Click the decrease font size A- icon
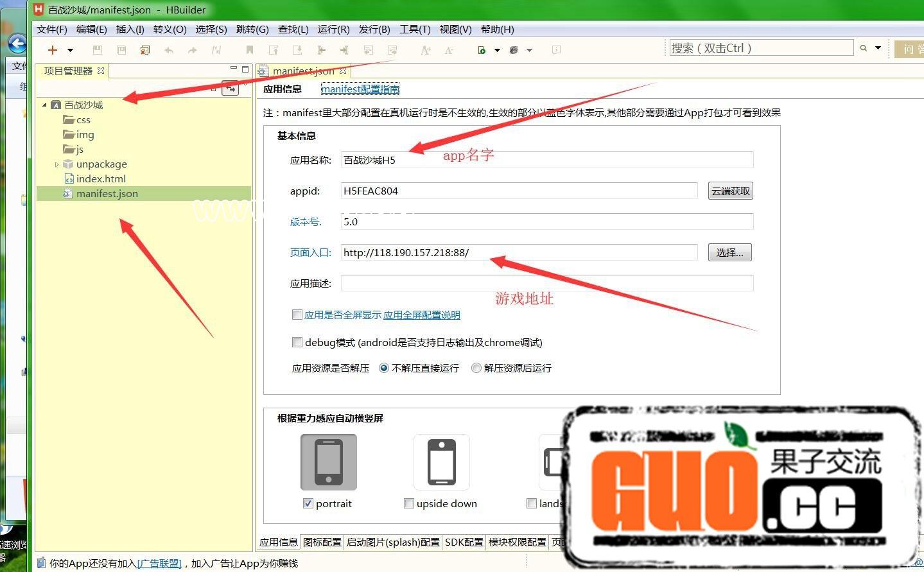Viewport: 924px width, 572px height. point(449,49)
